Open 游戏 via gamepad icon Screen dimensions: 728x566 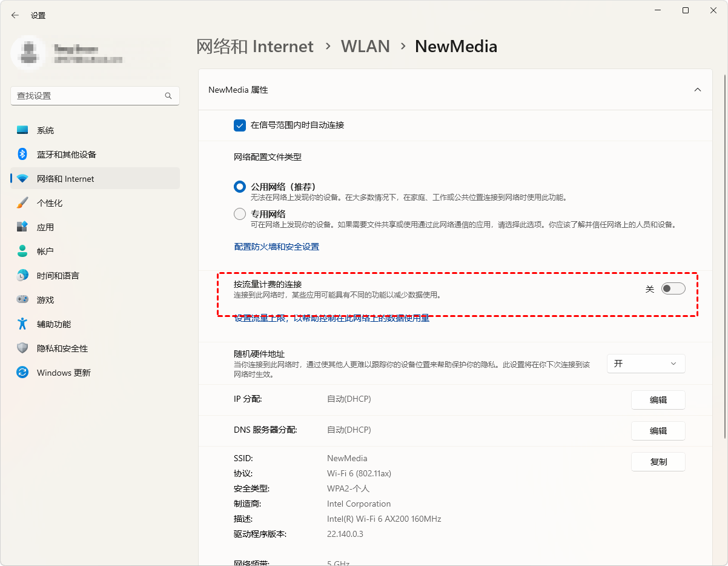click(22, 300)
